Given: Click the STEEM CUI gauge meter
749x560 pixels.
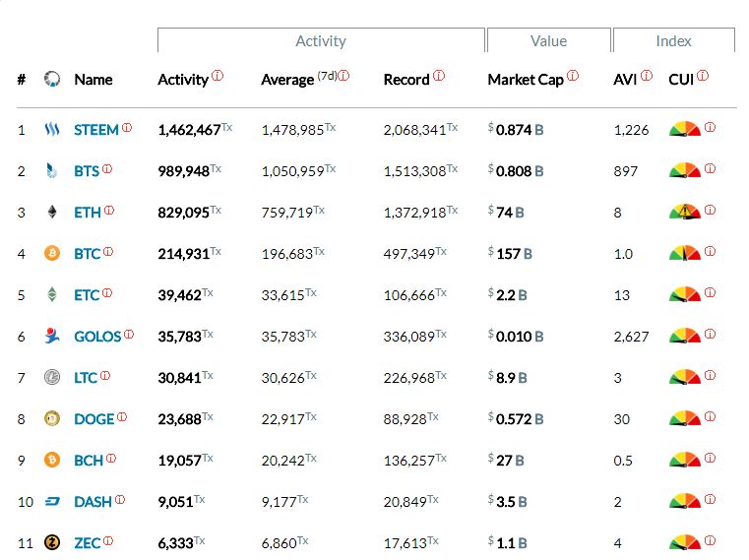Looking at the screenshot, I should [685, 129].
